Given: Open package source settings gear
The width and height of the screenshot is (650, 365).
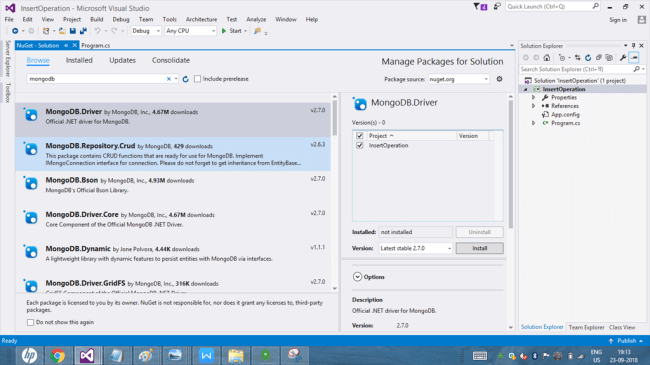Looking at the screenshot, I should (x=500, y=79).
